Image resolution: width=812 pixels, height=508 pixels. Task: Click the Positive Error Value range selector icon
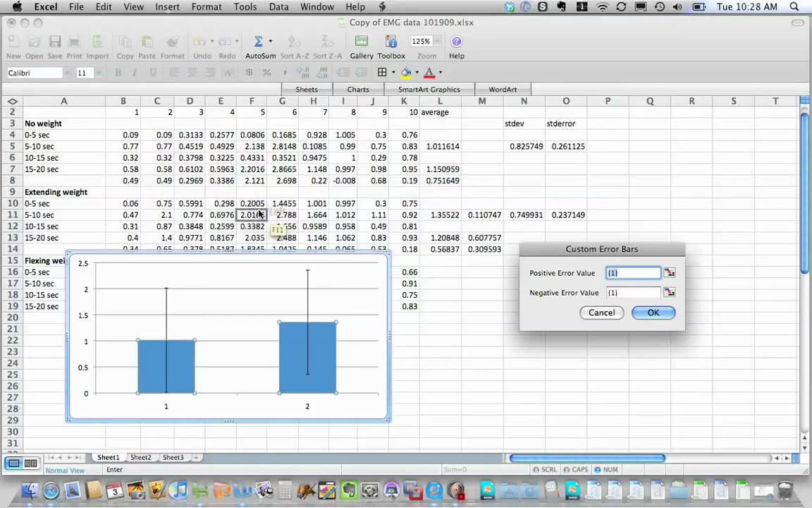pyautogui.click(x=670, y=272)
